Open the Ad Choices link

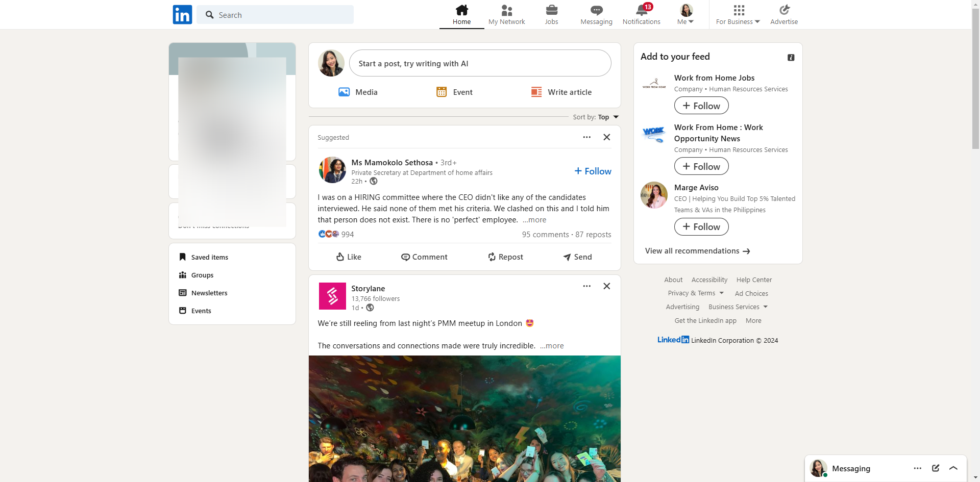[x=751, y=294]
